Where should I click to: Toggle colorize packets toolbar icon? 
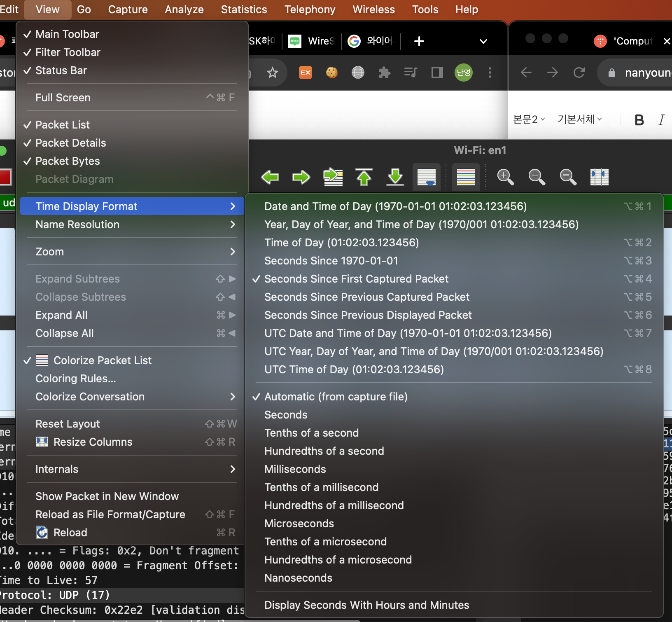[x=466, y=177]
